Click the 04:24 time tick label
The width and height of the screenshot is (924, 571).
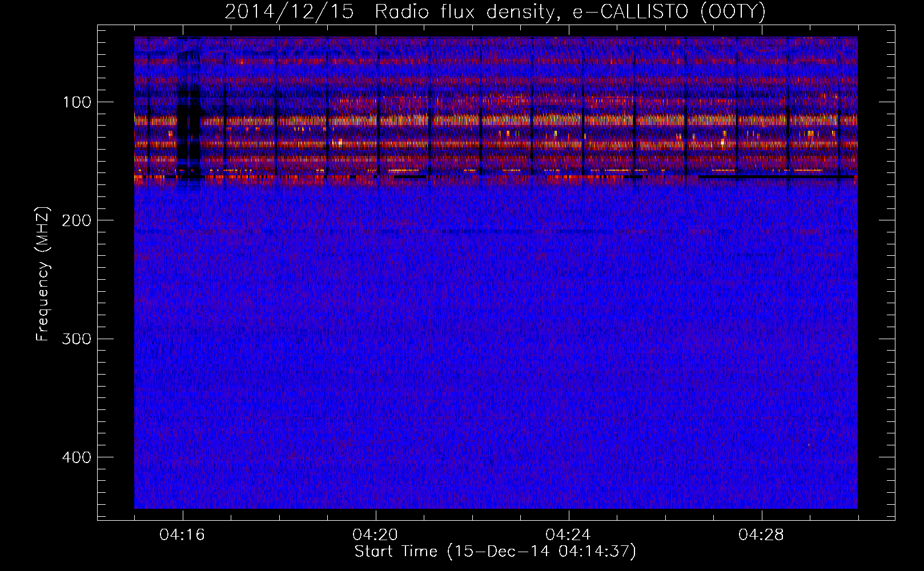click(x=569, y=535)
